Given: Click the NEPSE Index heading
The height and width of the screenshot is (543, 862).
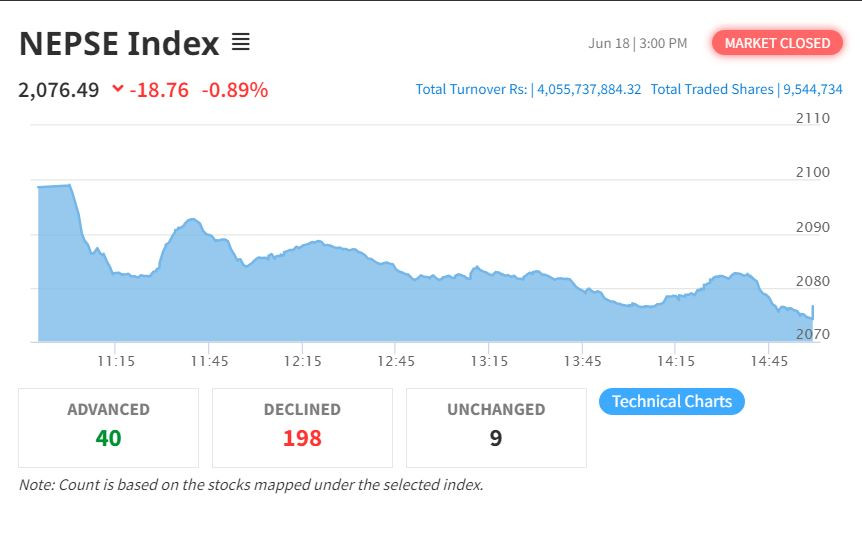Looking at the screenshot, I should [119, 43].
